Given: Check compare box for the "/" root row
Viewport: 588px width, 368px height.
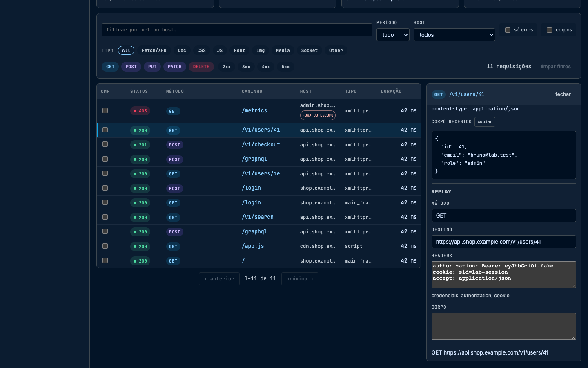Looking at the screenshot, I should coord(105,260).
